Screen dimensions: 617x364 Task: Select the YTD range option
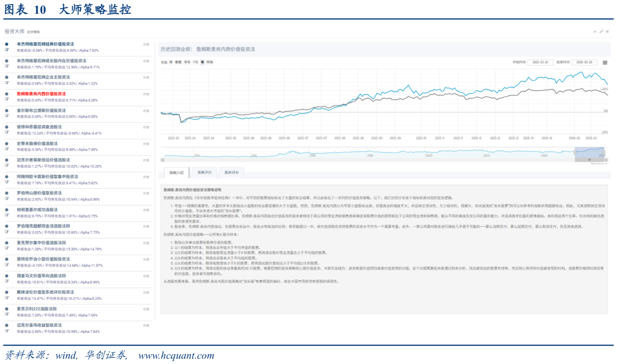[195, 62]
